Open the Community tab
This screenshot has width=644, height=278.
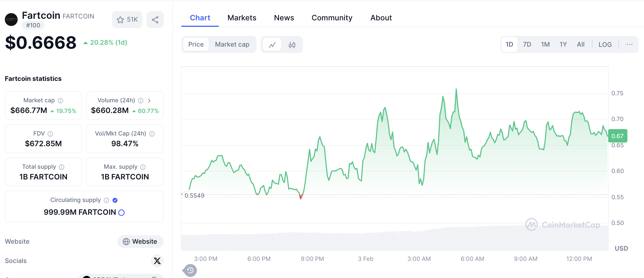pos(332,18)
